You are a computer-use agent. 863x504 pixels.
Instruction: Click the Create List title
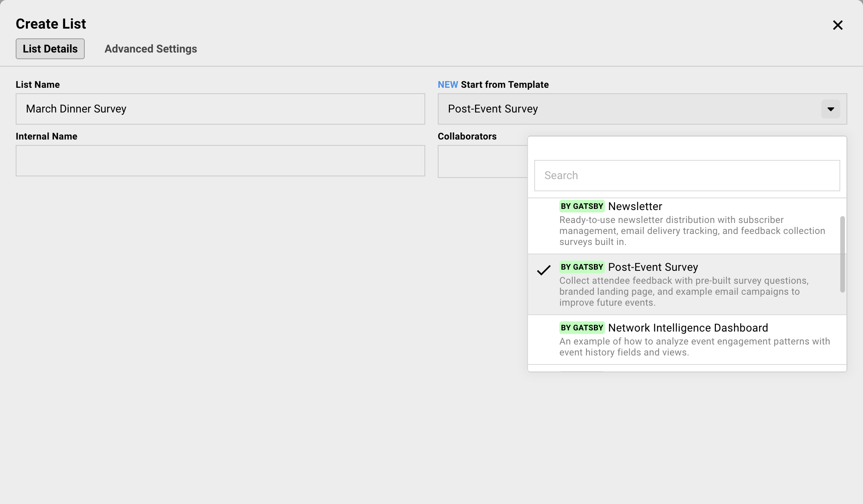click(x=50, y=24)
